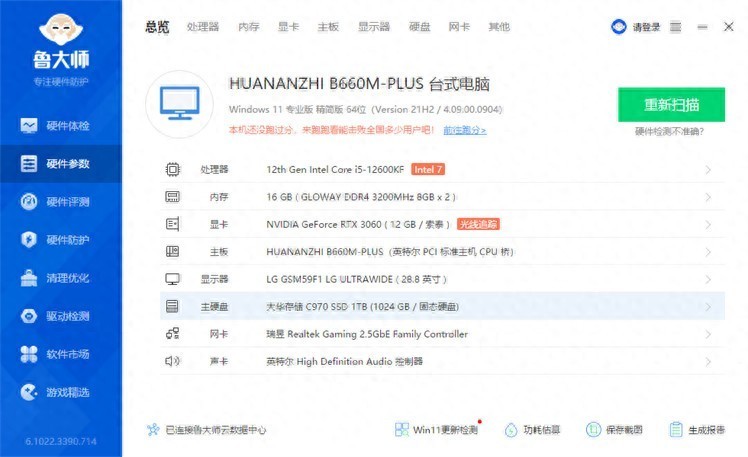Click the cloud data center connection icon
This screenshot has width=748, height=457.
point(153,430)
